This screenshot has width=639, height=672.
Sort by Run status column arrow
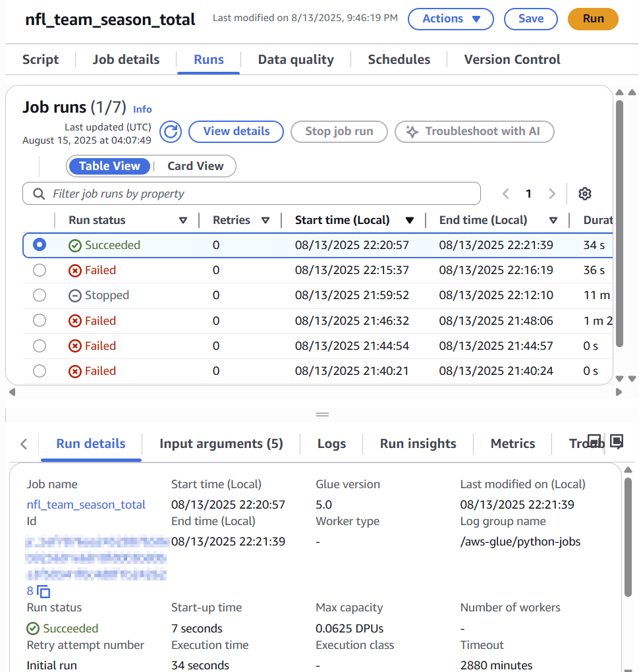click(183, 220)
